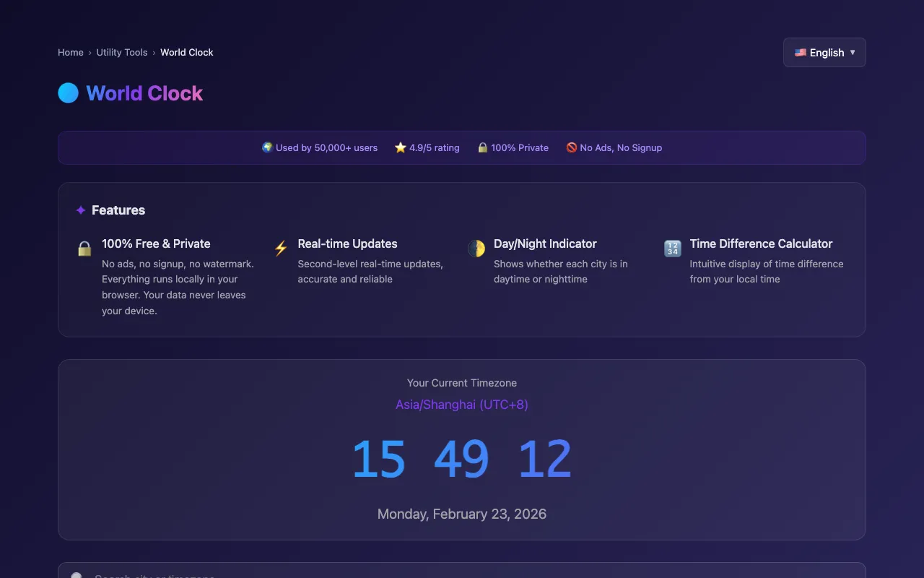Click the padlock icon for 100% Free & Private
Image resolution: width=924 pixels, height=578 pixels.
point(84,249)
